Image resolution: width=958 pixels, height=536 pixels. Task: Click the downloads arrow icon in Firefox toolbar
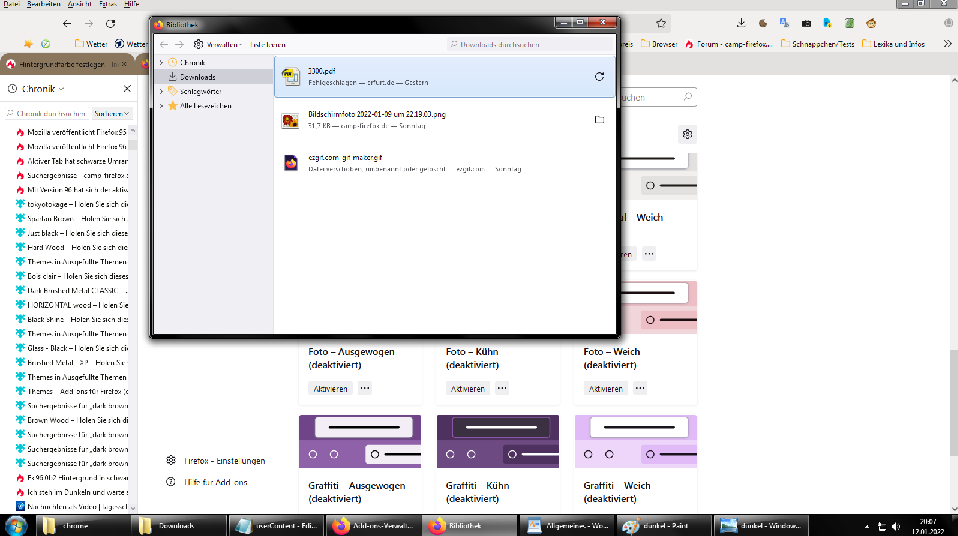click(740, 23)
